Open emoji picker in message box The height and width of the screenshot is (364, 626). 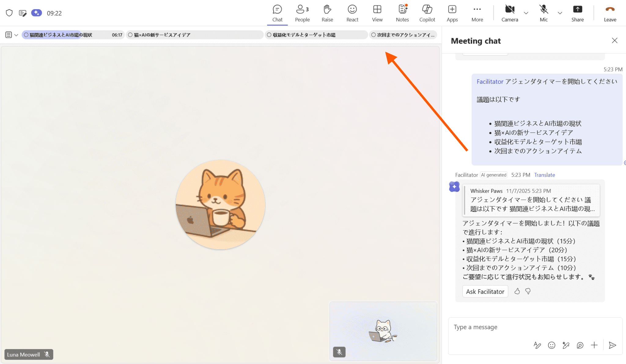[551, 345]
